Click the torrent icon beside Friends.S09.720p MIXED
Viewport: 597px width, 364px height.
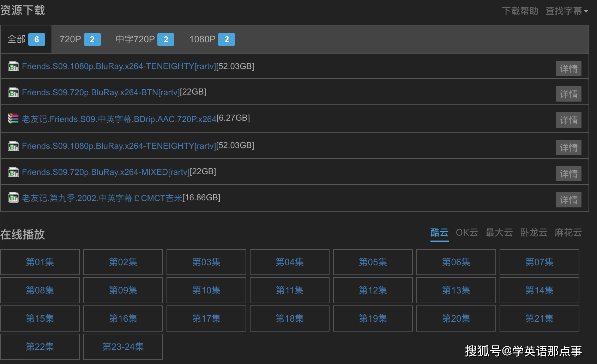coord(13,172)
